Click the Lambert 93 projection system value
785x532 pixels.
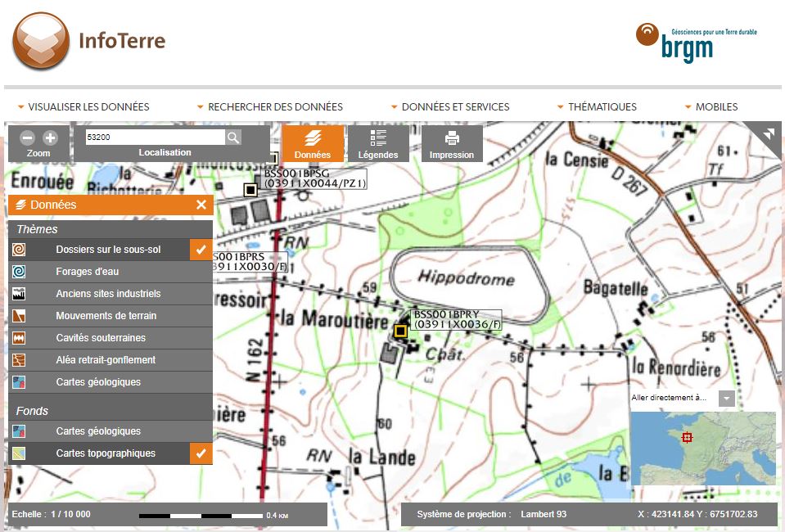(x=544, y=514)
